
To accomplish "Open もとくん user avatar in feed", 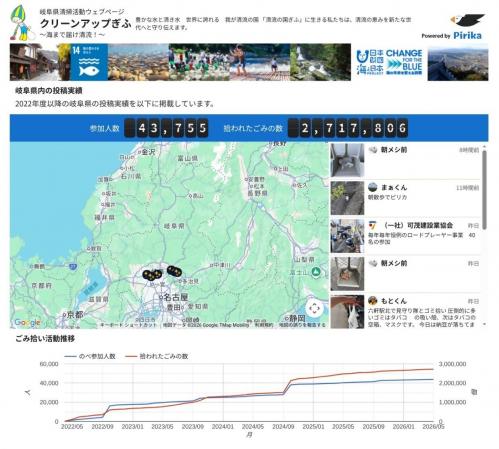I will (x=373, y=301).
